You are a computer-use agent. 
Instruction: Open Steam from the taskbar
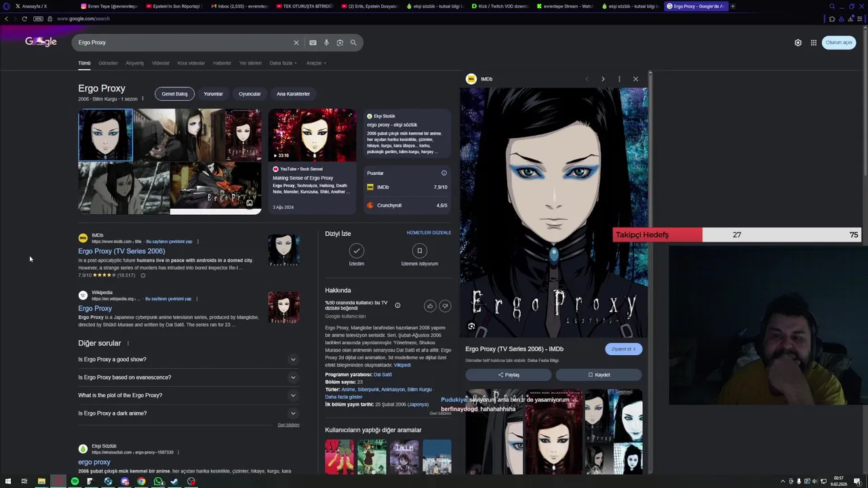click(174, 482)
